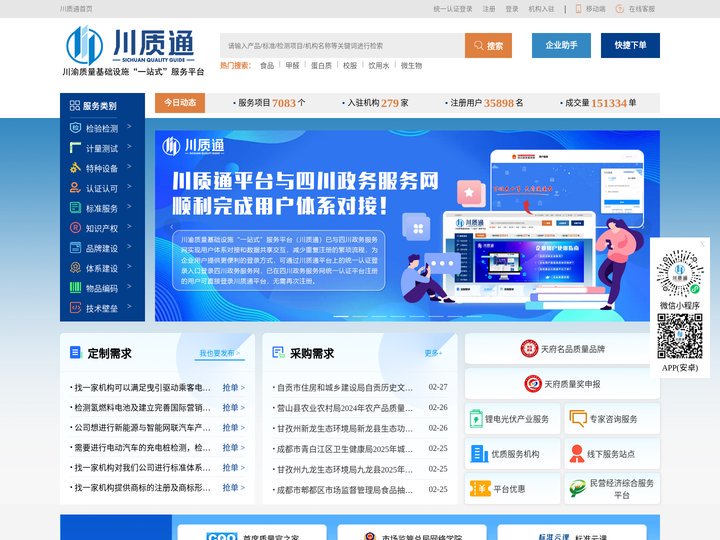This screenshot has height=540, width=720.
Task: Click the 快捷下单 button
Action: (630, 45)
